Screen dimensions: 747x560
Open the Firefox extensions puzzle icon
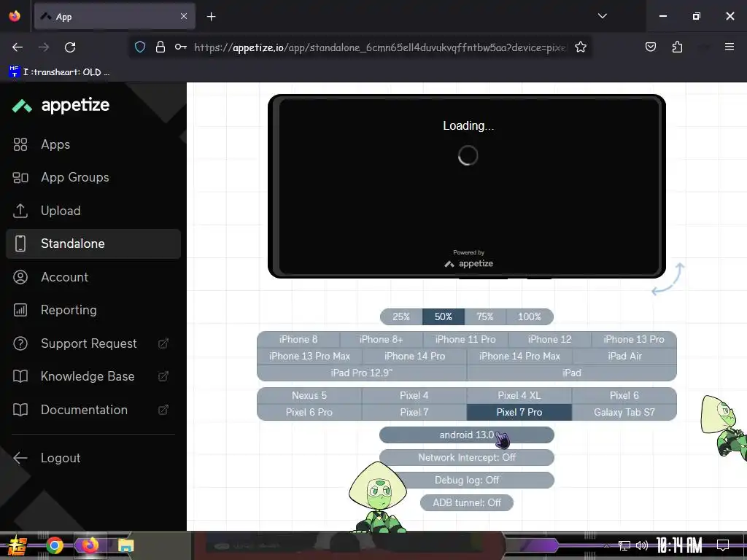click(677, 47)
